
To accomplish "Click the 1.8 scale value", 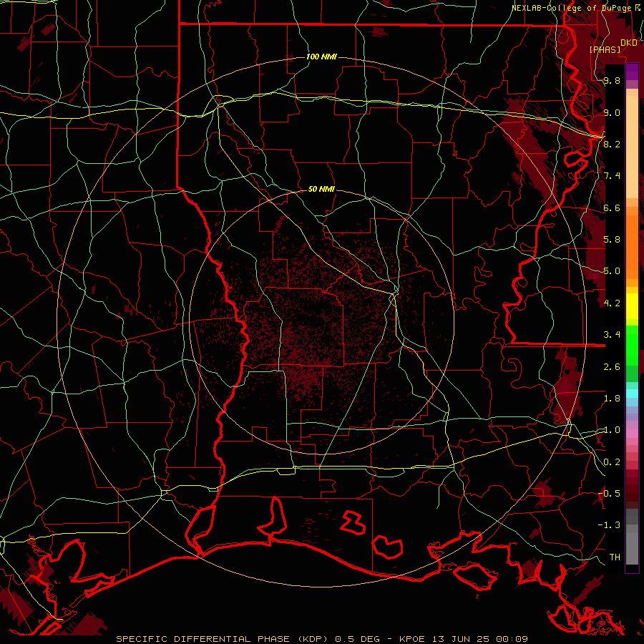I will click(x=612, y=399).
